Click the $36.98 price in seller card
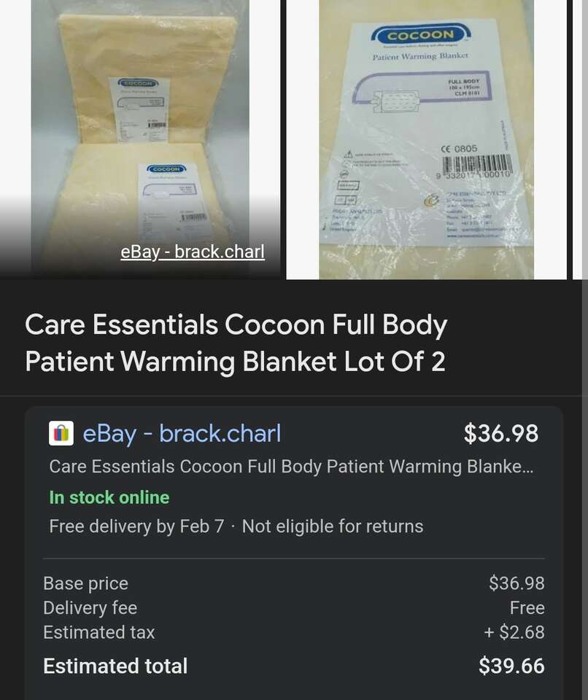The width and height of the screenshot is (588, 700). (501, 433)
